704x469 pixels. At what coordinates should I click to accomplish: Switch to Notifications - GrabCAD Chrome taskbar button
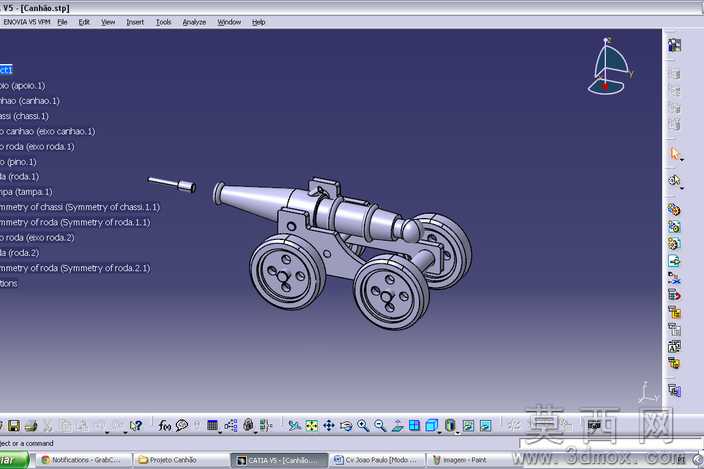(x=82, y=460)
